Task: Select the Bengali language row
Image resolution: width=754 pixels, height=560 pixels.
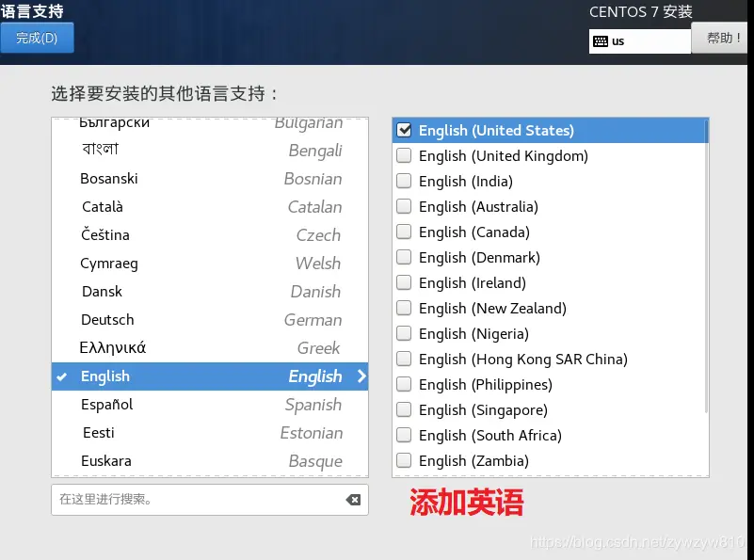Action: point(210,151)
